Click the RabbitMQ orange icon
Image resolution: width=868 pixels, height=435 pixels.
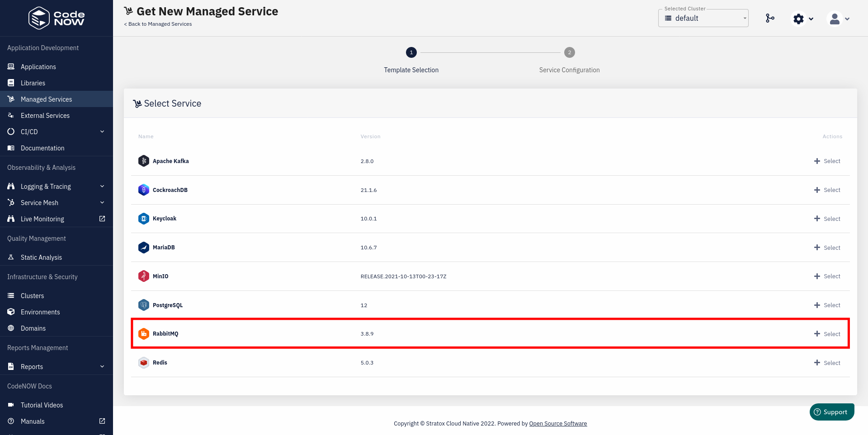144,334
